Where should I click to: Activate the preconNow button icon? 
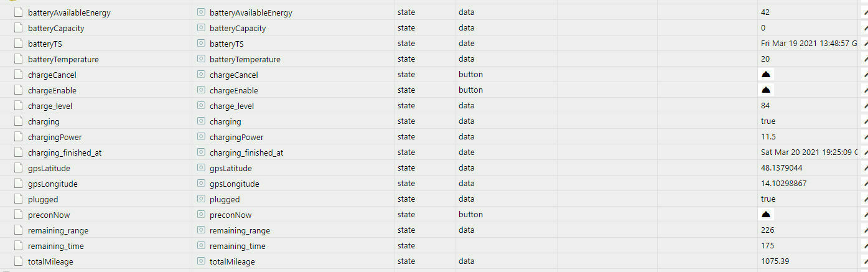(x=766, y=215)
